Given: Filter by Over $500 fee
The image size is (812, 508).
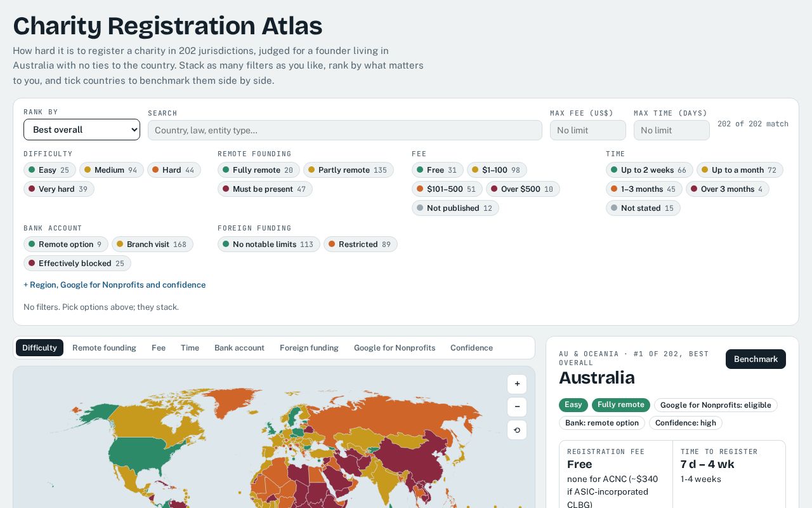Looking at the screenshot, I should click(523, 189).
